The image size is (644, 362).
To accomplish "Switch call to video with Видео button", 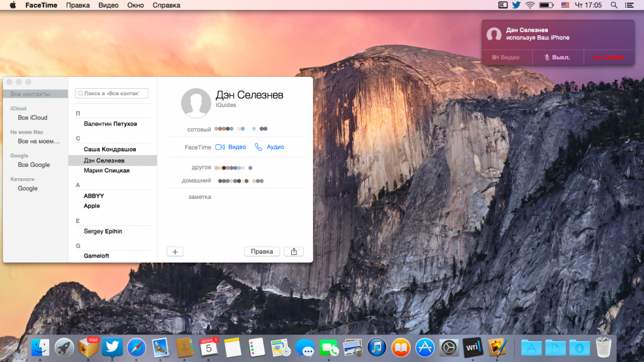I will [506, 57].
